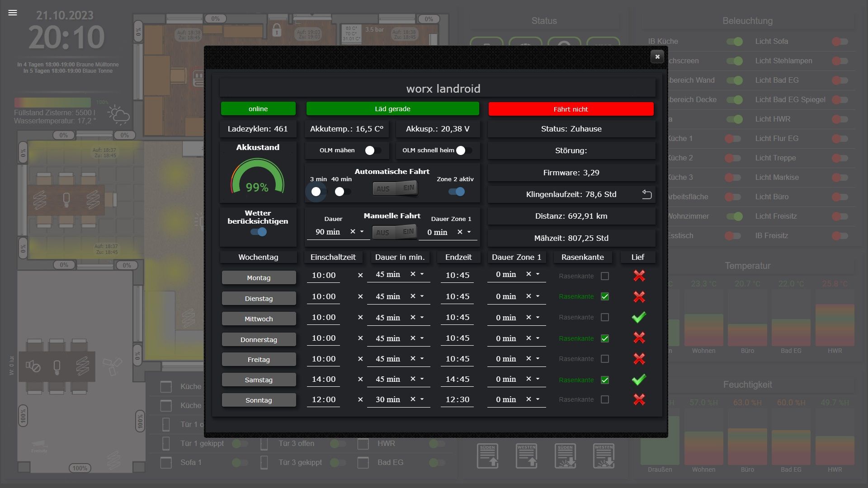Viewport: 868px width, 488px height.
Task: Toggle OLM schnell heim switch
Action: coord(464,150)
